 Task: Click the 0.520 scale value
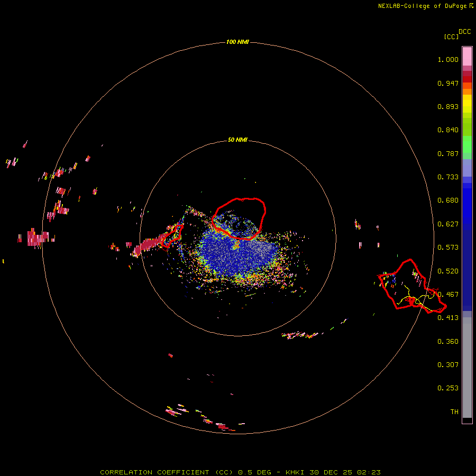point(448,271)
